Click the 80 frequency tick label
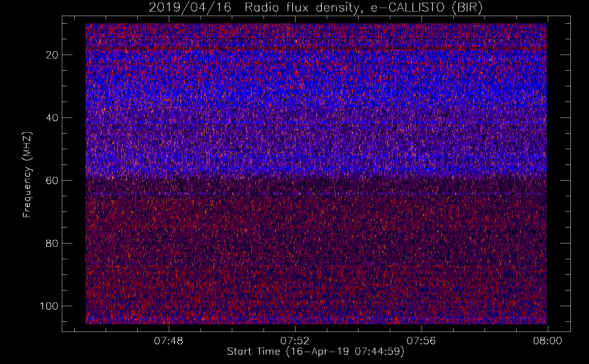589x364 pixels. pos(52,243)
